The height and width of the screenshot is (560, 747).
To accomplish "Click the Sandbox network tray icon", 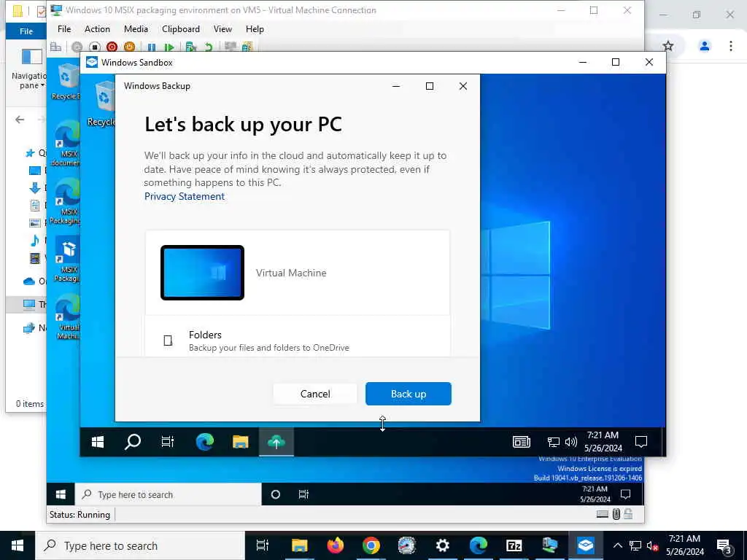I will [x=553, y=442].
